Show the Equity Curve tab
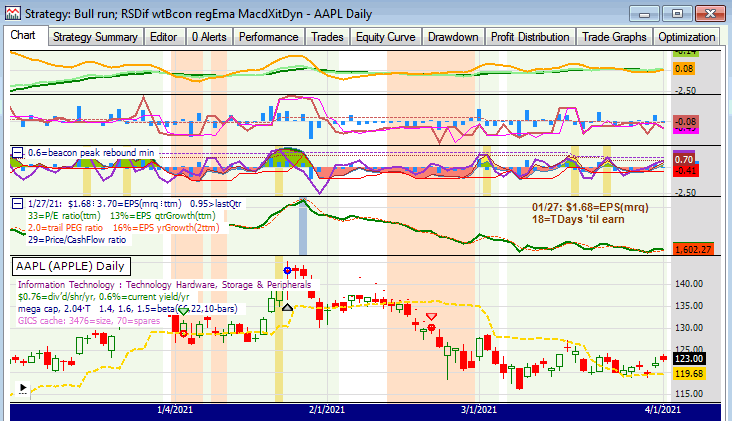Image resolution: width=732 pixels, height=421 pixels. [x=386, y=37]
